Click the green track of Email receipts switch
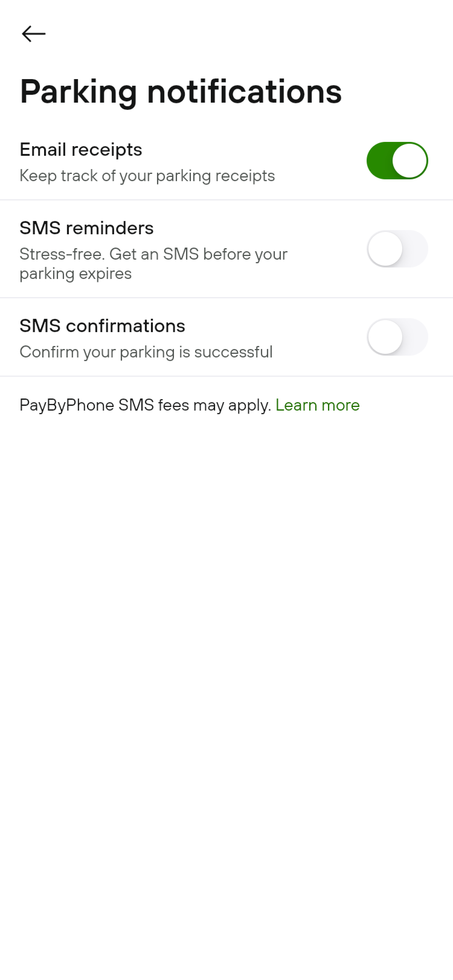Image resolution: width=453 pixels, height=980 pixels. coord(379,161)
